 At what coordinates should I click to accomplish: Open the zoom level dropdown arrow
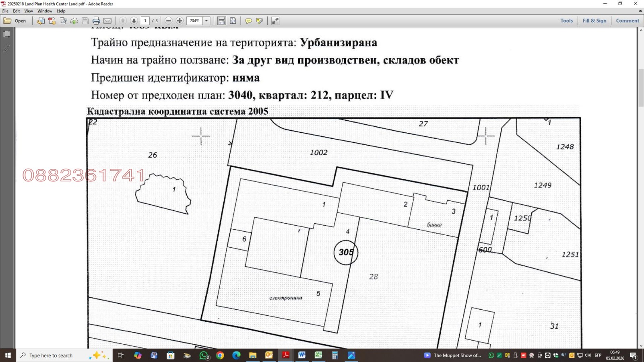(206, 21)
